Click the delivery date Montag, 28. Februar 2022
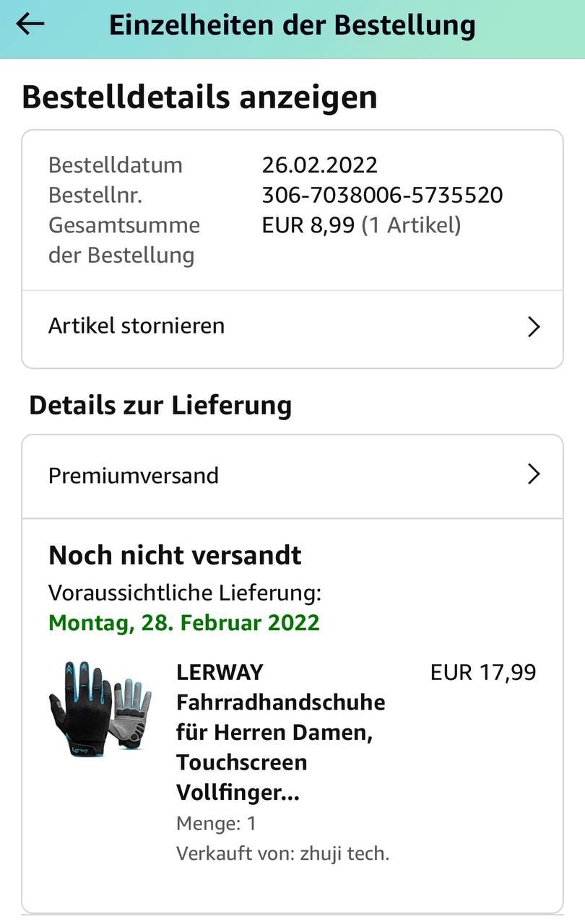585x924 pixels. (x=184, y=622)
